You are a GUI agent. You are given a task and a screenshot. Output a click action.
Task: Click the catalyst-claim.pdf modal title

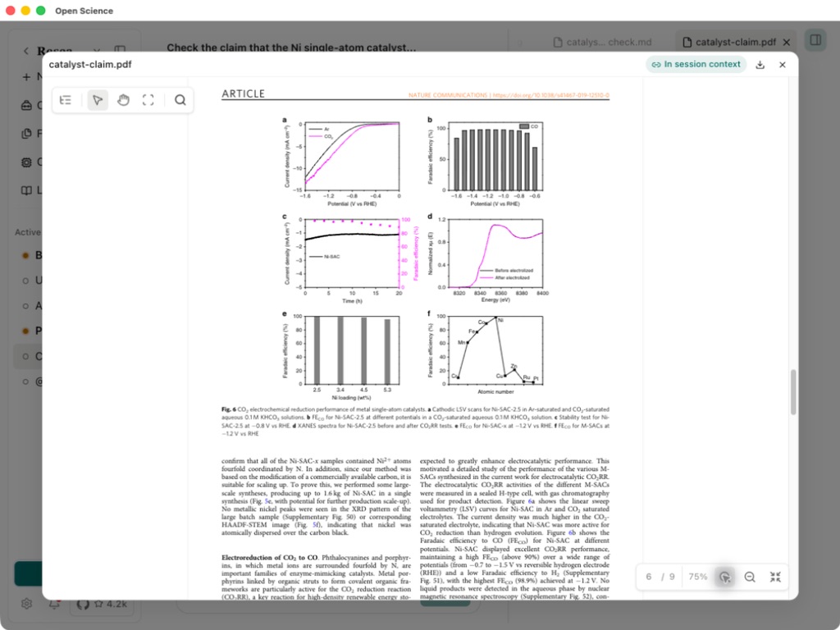(x=90, y=64)
